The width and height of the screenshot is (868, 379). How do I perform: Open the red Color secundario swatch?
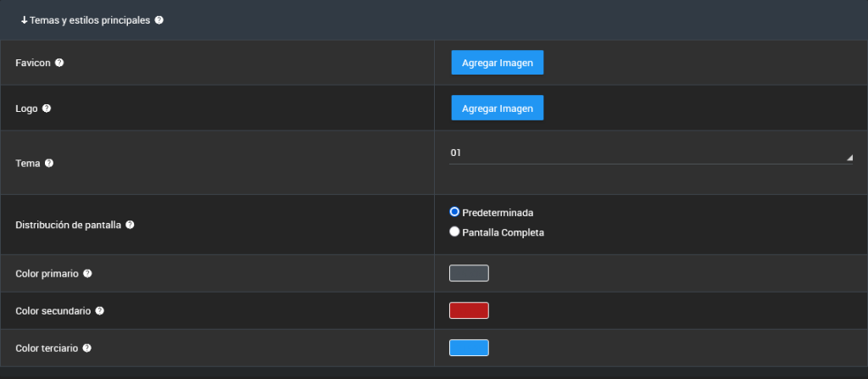469,310
